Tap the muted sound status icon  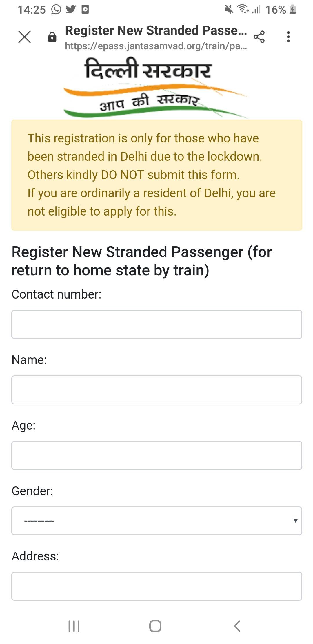point(229,10)
